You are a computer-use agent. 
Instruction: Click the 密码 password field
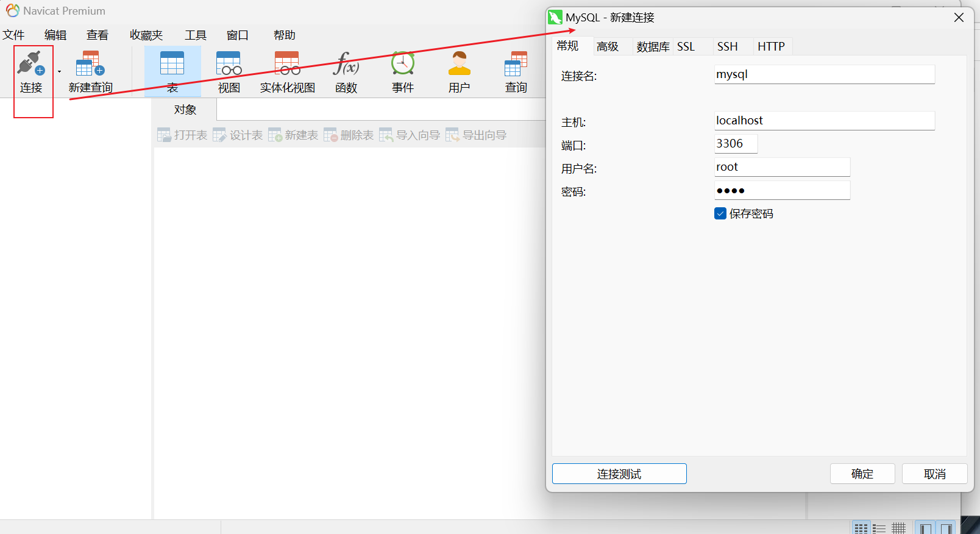(782, 190)
